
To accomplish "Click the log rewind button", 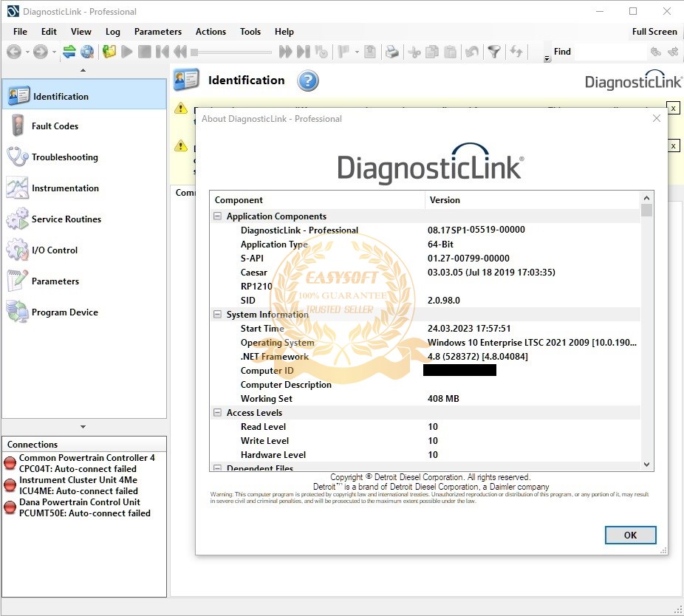I will coord(180,52).
